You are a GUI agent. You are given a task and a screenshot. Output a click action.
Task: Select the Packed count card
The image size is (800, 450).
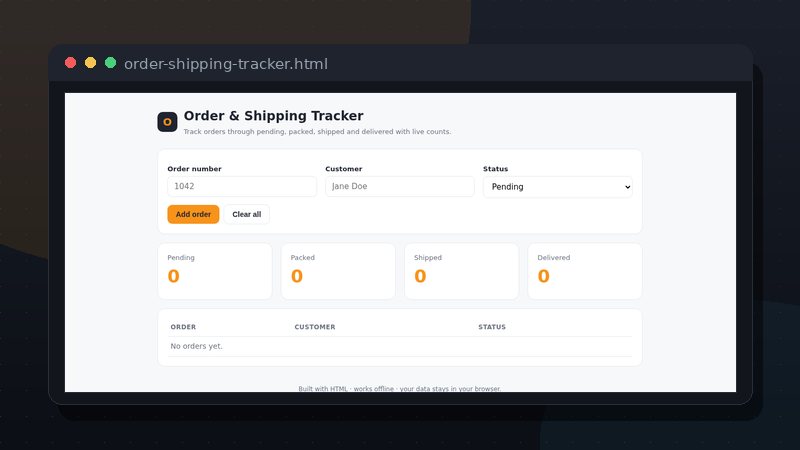click(x=338, y=271)
